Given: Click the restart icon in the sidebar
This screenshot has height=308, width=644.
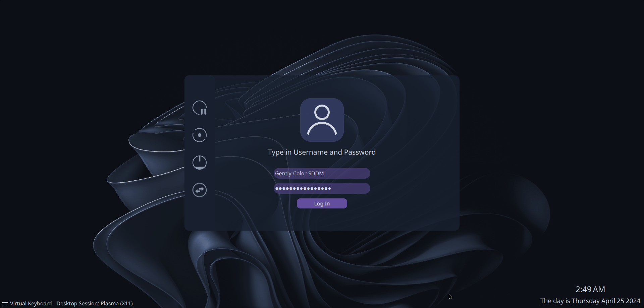Looking at the screenshot, I should click(x=200, y=135).
